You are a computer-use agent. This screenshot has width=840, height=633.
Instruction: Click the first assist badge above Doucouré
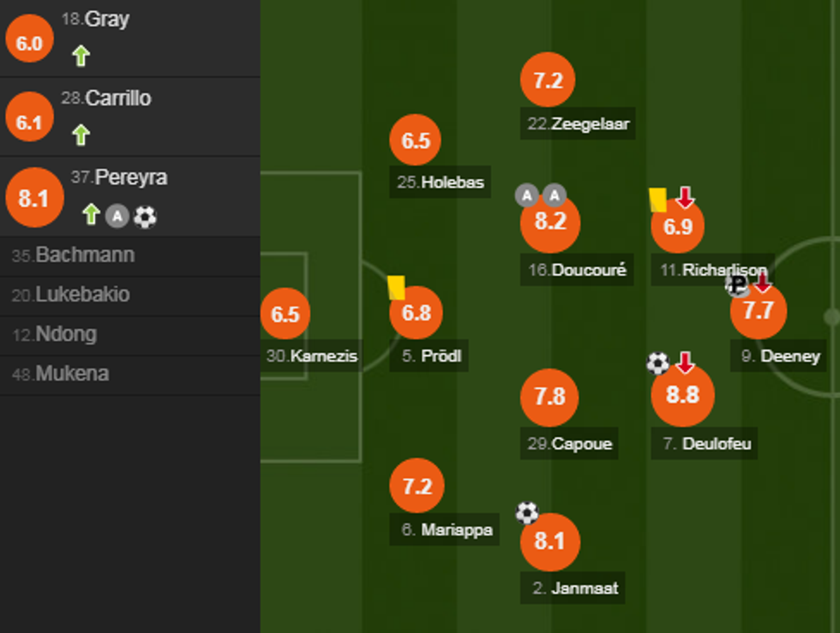(x=525, y=195)
